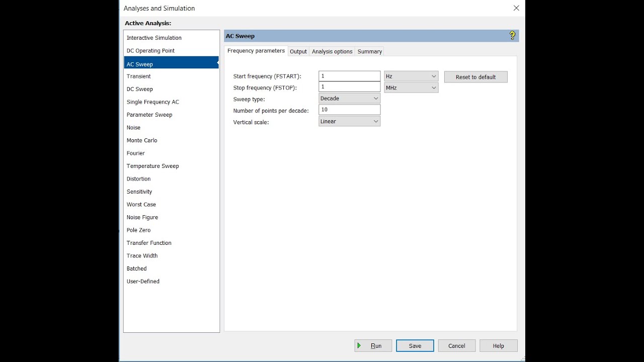Screen dimensions: 644x362
Task: Select Monte Carlo analysis
Action: (x=172, y=140)
